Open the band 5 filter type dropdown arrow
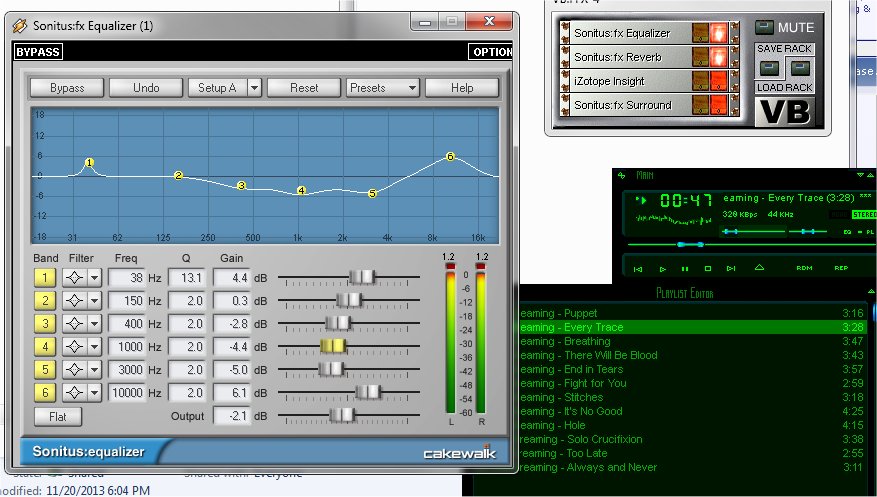This screenshot has height=497, width=877. click(x=95, y=370)
